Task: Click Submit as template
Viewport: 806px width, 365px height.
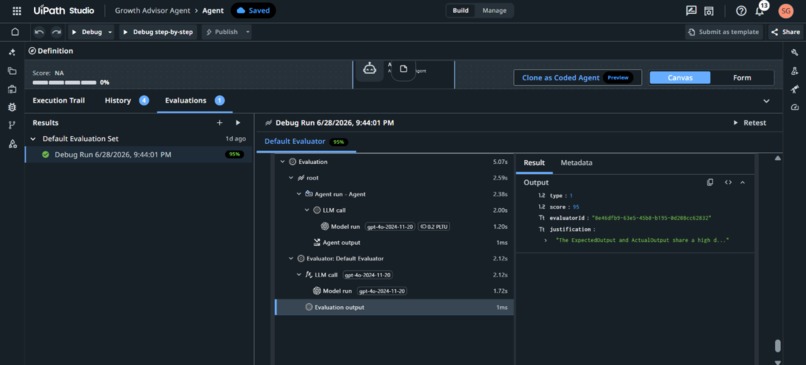Action: click(x=724, y=32)
